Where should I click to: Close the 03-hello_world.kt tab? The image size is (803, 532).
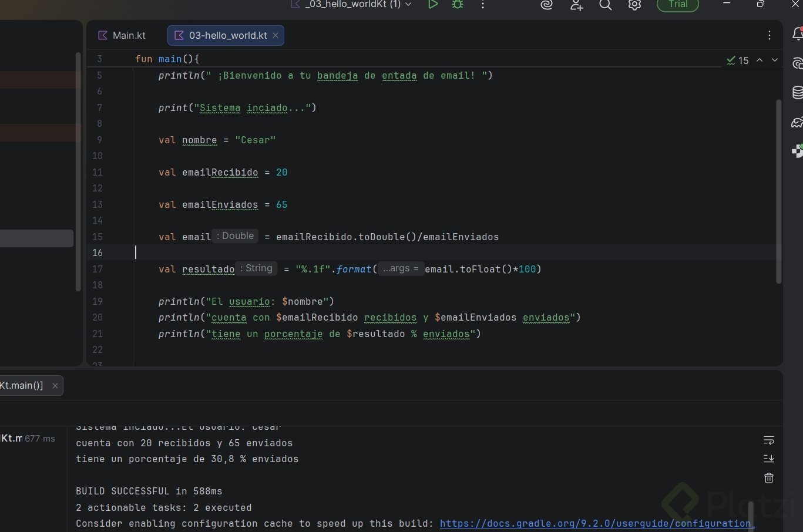click(275, 35)
